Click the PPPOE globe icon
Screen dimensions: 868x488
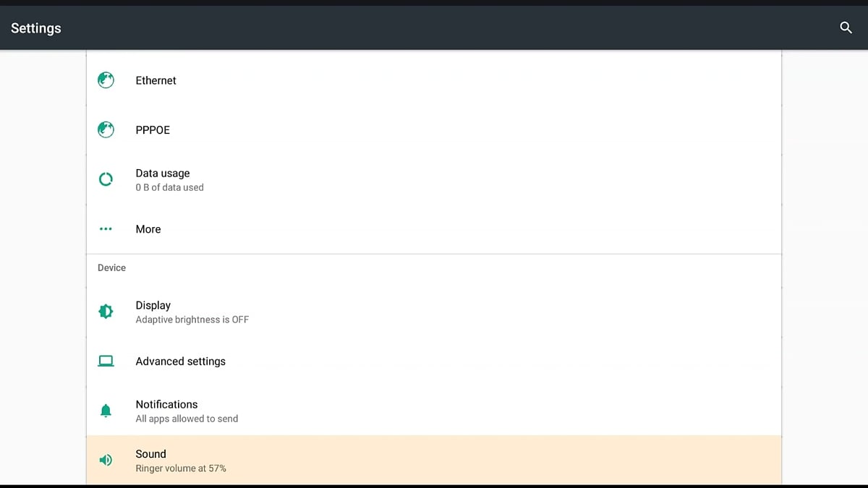point(106,130)
